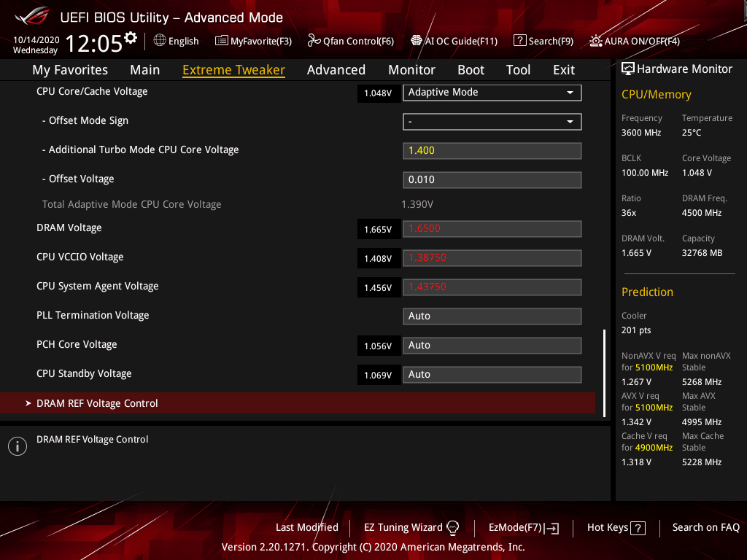Open MyFavorite(F3) list icon

click(x=221, y=41)
